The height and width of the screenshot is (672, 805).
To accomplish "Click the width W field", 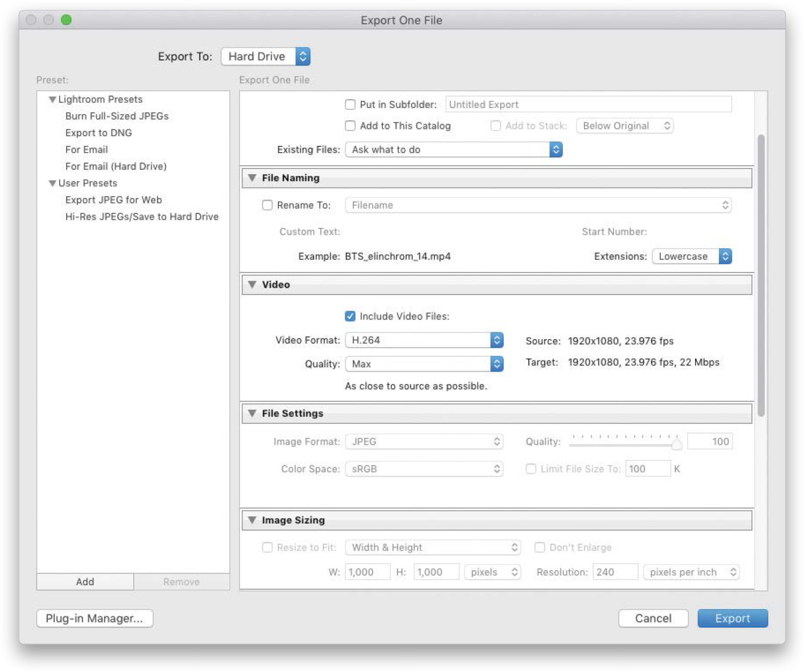I will tap(368, 572).
